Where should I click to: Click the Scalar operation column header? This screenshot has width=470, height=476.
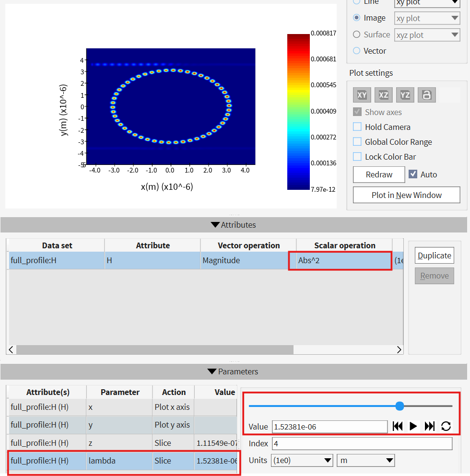tap(344, 245)
